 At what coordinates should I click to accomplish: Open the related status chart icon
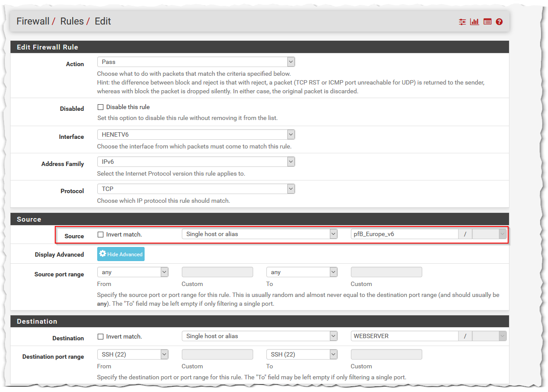tap(474, 22)
